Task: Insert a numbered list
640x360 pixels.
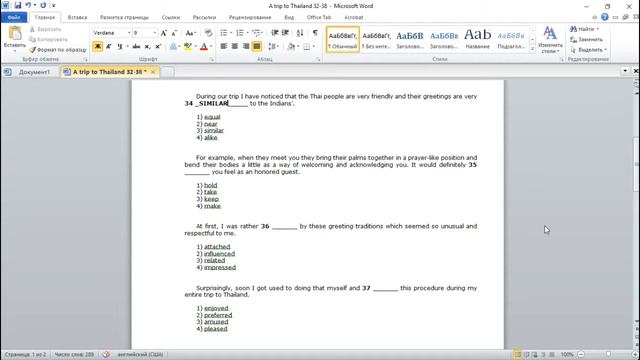Action: point(240,33)
